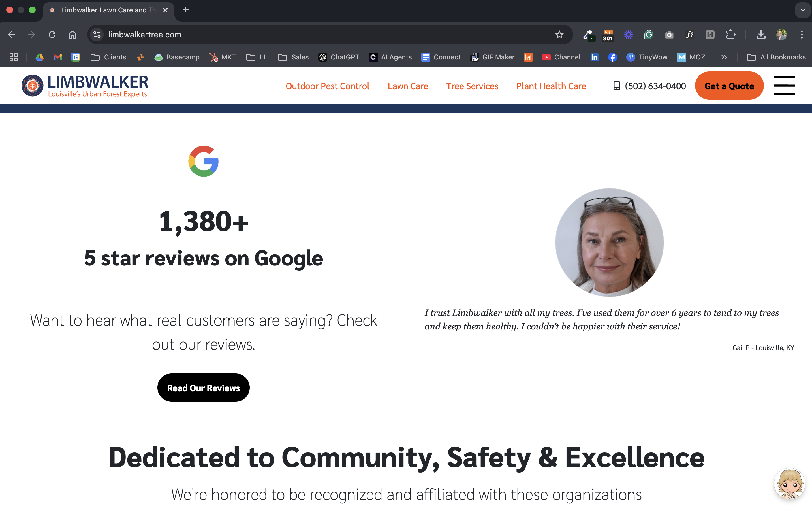This screenshot has width=812, height=506.
Task: Open the apps grid in bookmarks bar
Action: 13,57
